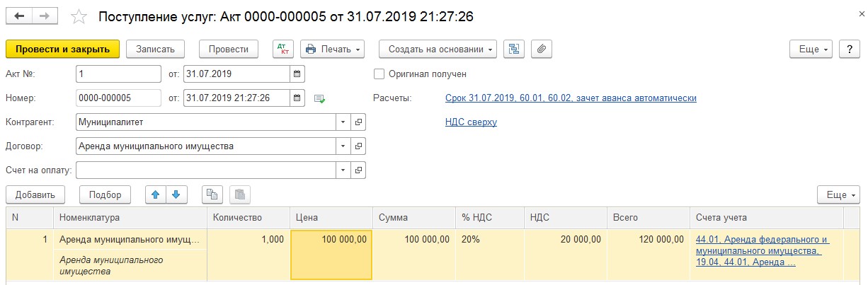Move table row down with arrow
The width and height of the screenshot is (868, 285).
click(x=175, y=194)
